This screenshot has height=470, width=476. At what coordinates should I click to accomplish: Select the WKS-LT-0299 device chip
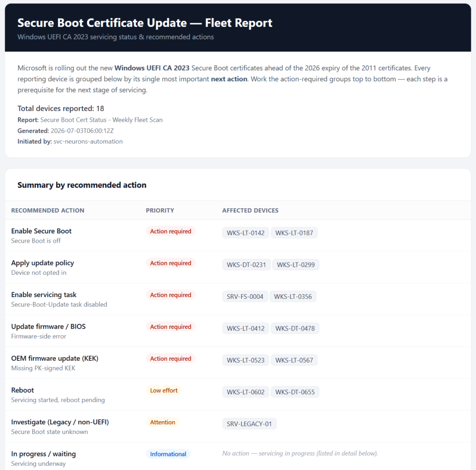tap(296, 265)
